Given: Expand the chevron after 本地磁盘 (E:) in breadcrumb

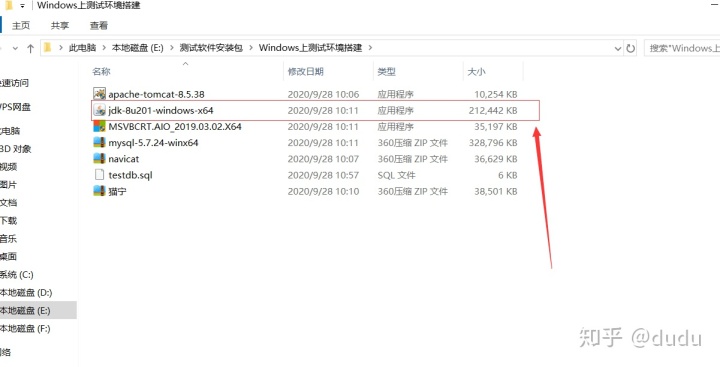Looking at the screenshot, I should tap(172, 48).
